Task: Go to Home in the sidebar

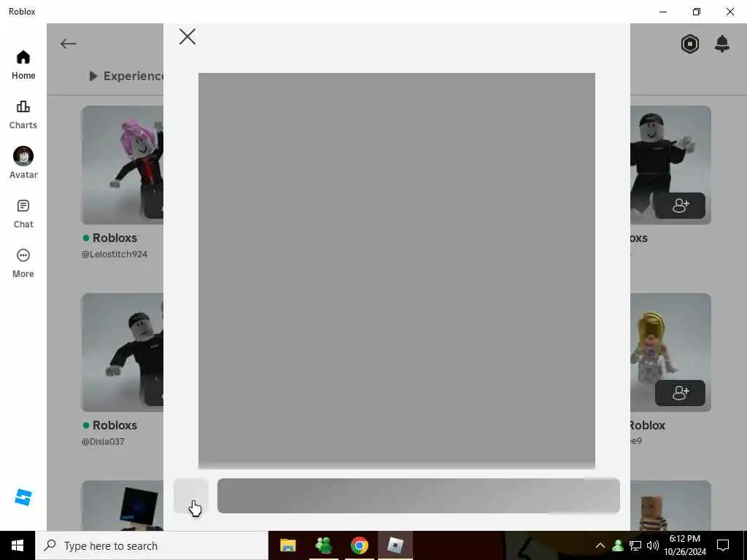Action: tap(23, 65)
